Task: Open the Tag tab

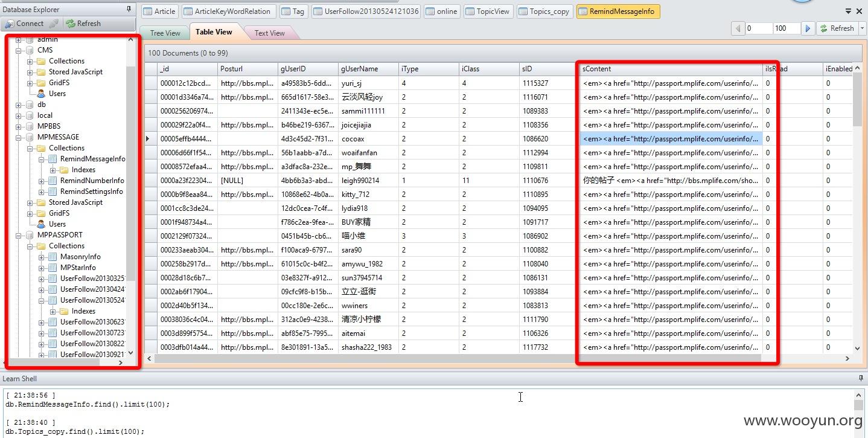Action: click(293, 11)
